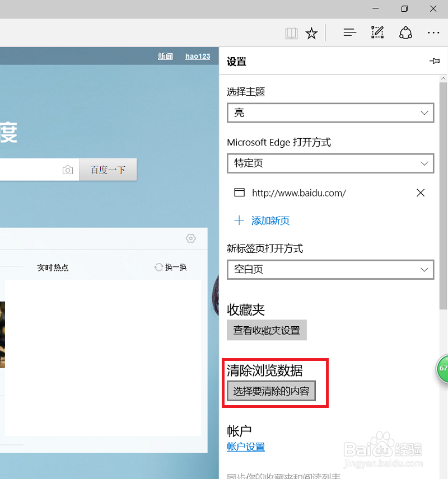Open the Microsoft Edge 打开方式 dropdown
The height and width of the screenshot is (479, 448).
click(330, 163)
